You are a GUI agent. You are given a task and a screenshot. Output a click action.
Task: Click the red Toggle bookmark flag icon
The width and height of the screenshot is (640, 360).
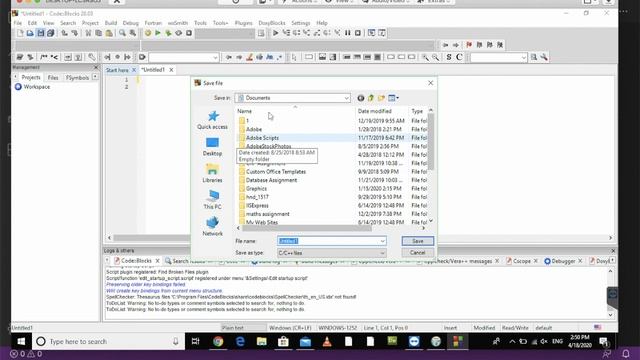tap(469, 45)
